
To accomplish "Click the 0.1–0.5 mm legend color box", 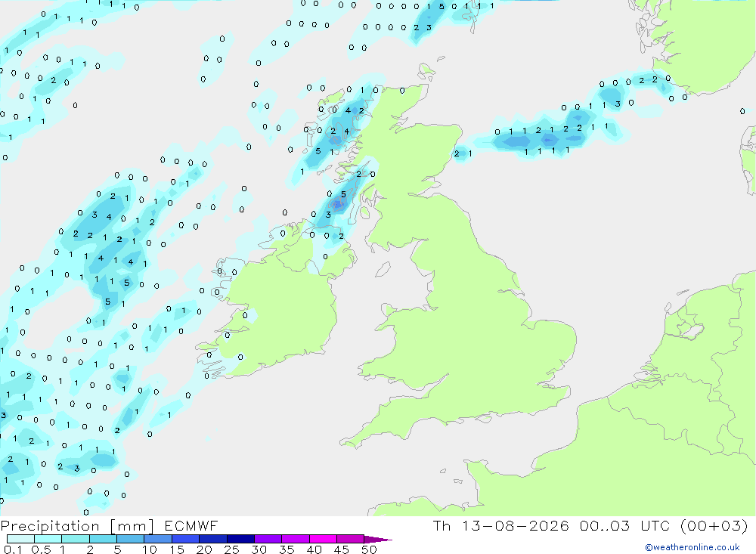I will [x=20, y=539].
